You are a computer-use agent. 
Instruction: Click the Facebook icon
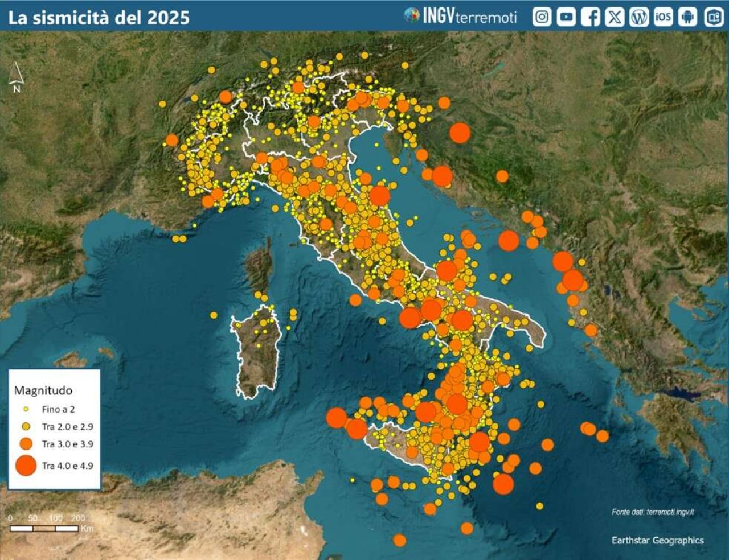(591, 17)
